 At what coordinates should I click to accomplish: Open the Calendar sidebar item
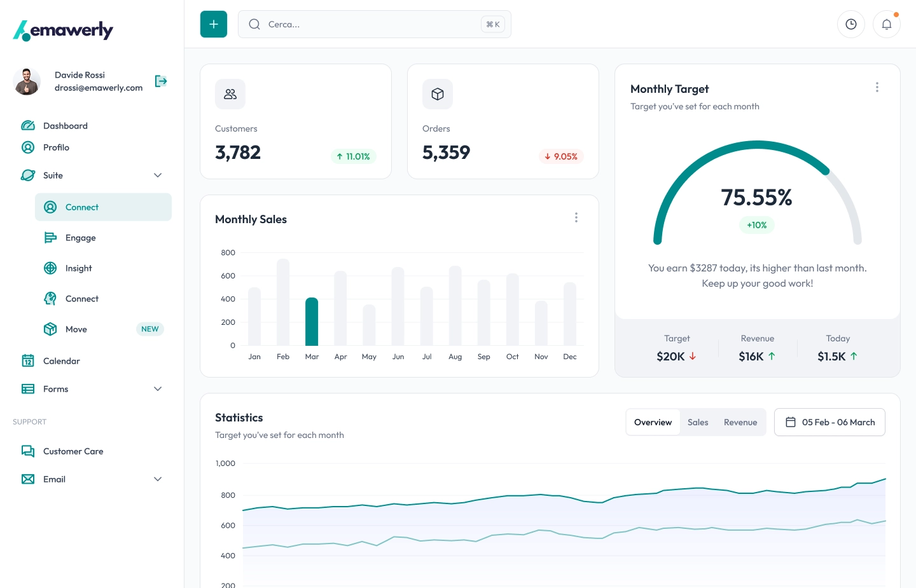pos(62,361)
